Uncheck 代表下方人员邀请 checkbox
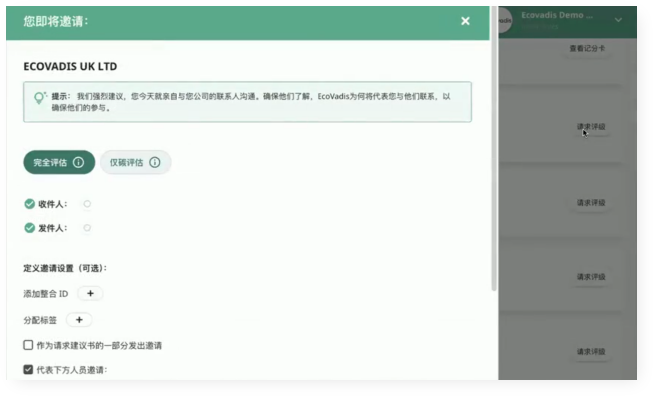Screen dimensions: 653x396 28,369
